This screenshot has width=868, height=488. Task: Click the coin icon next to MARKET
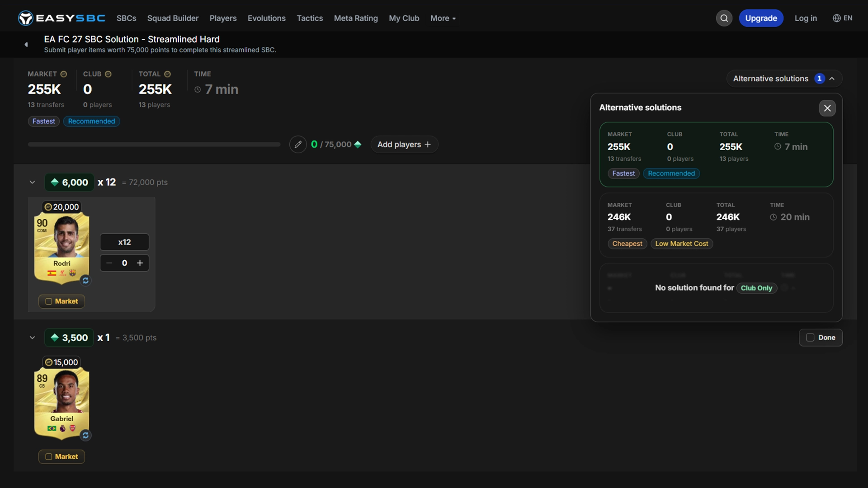tap(64, 74)
